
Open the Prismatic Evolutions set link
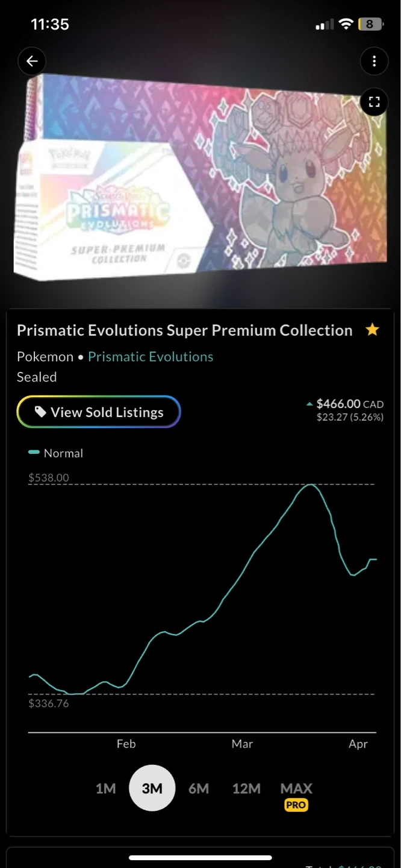[151, 357]
